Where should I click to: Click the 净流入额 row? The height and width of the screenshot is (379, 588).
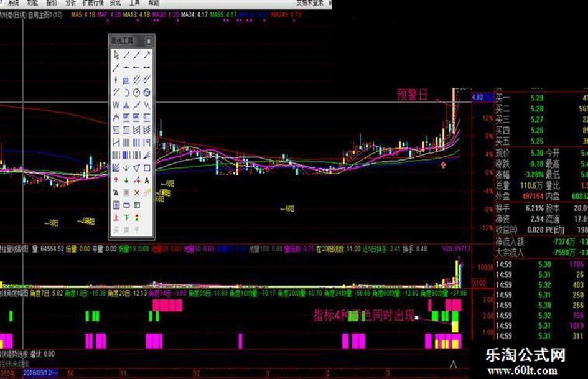pos(541,242)
